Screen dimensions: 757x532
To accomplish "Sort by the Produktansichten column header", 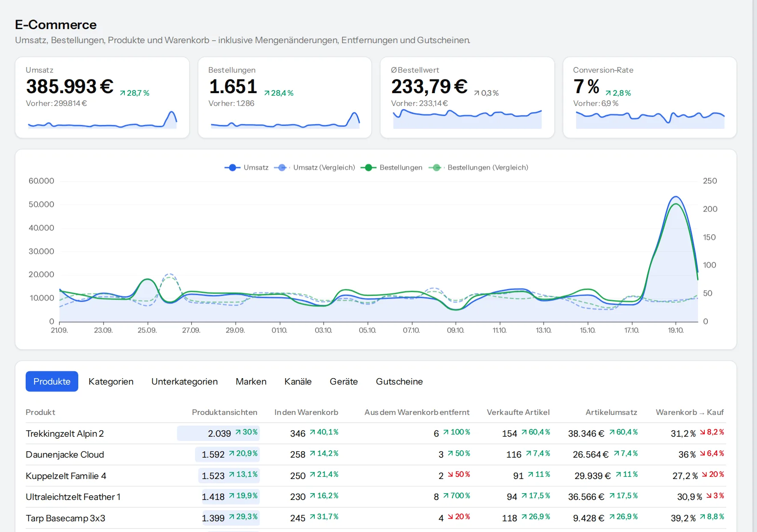I will (225, 412).
